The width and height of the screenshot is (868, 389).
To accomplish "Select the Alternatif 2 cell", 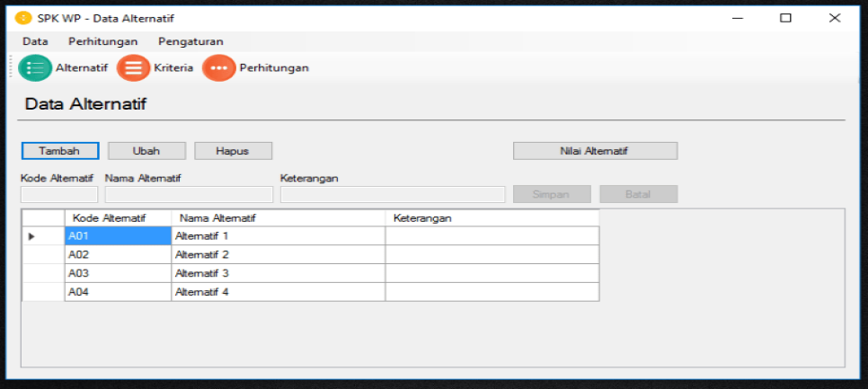I will (x=279, y=254).
